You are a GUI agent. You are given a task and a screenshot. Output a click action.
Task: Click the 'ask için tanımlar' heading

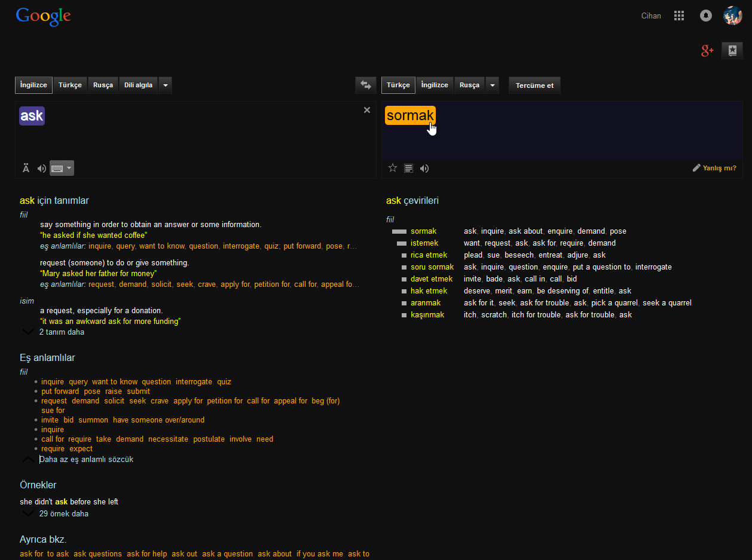(54, 201)
